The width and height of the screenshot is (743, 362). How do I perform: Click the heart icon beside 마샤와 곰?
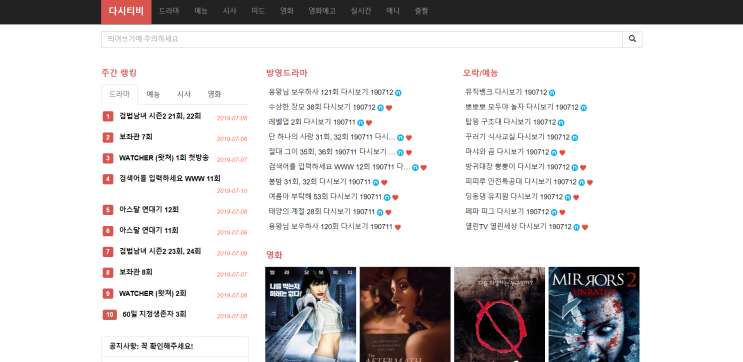tap(562, 153)
